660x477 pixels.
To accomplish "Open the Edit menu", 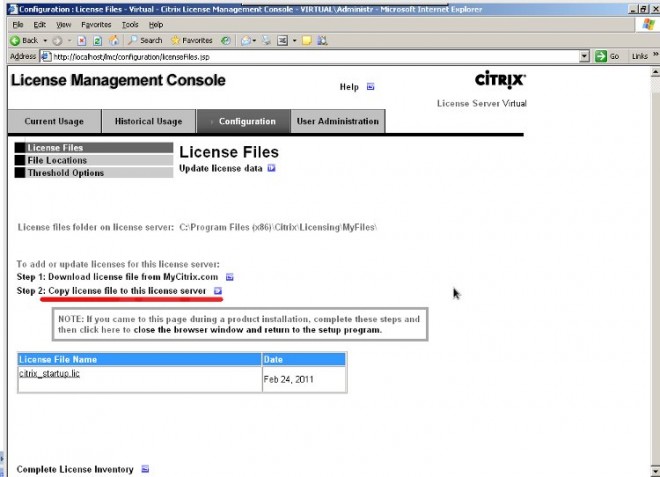I will point(40,25).
